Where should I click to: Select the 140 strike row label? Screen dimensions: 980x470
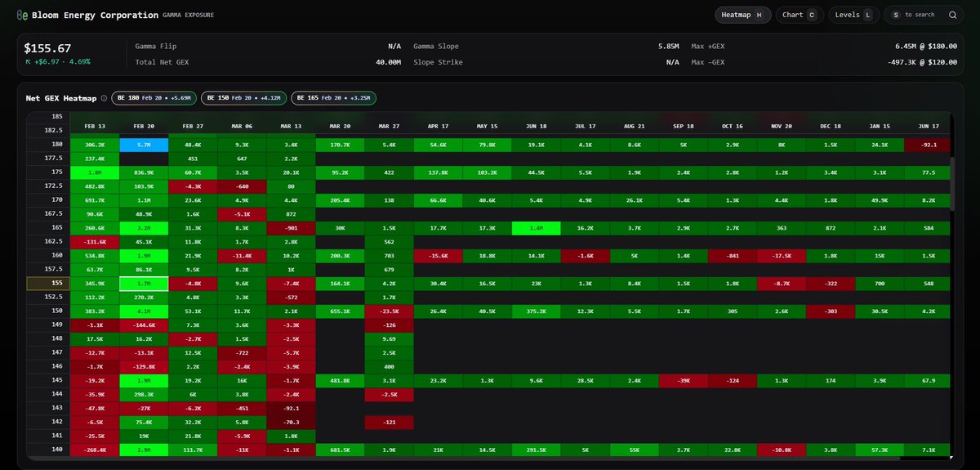tap(48, 450)
